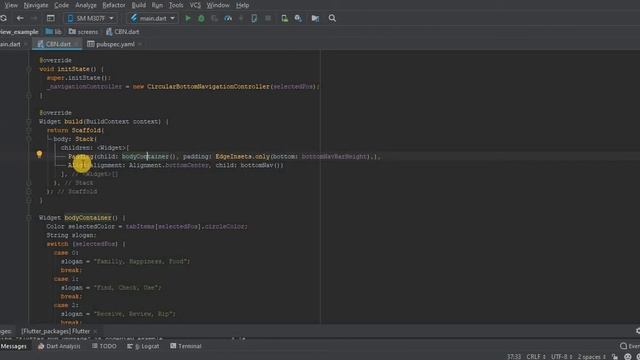
Task: Open the main.dart run configuration dropdown
Action: 153,18
